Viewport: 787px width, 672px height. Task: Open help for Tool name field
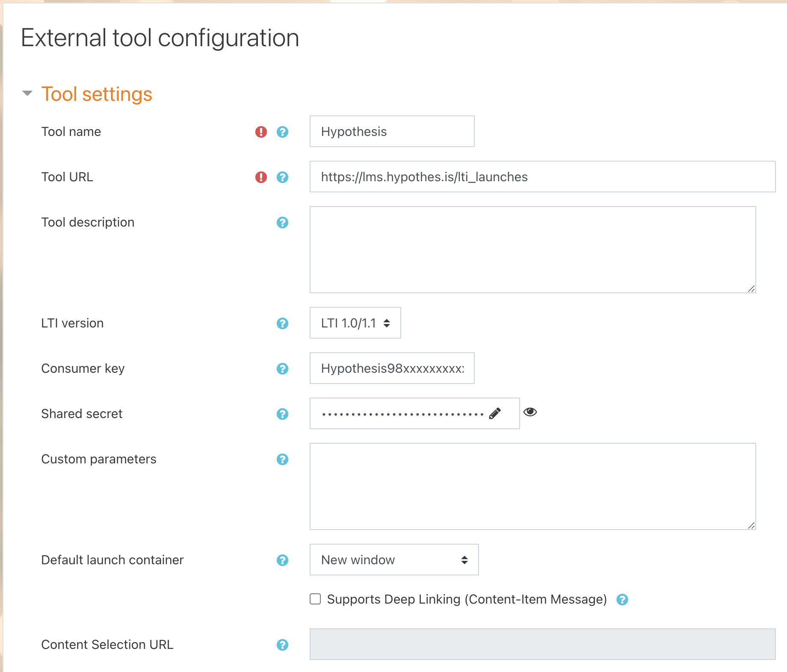pos(282,132)
